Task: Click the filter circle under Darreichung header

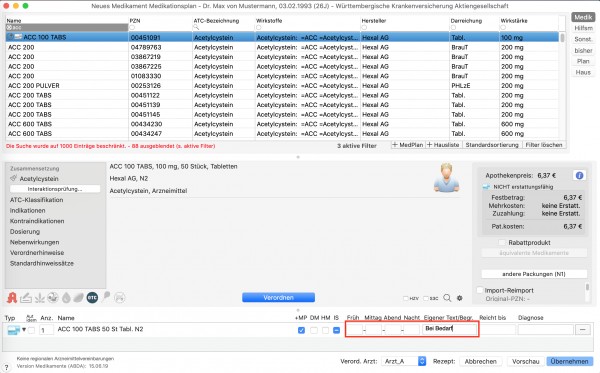Action: click(x=453, y=28)
